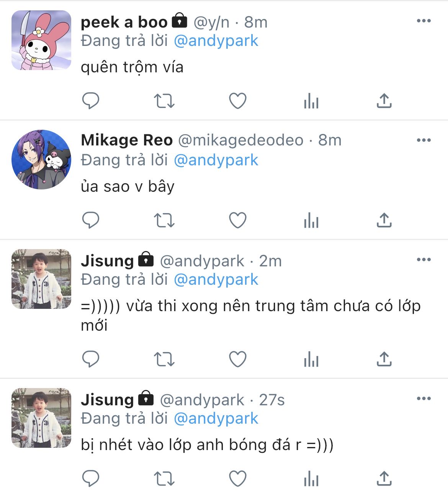Open more options on Jisung's 2m tweet
448x496 pixels.
[423, 260]
